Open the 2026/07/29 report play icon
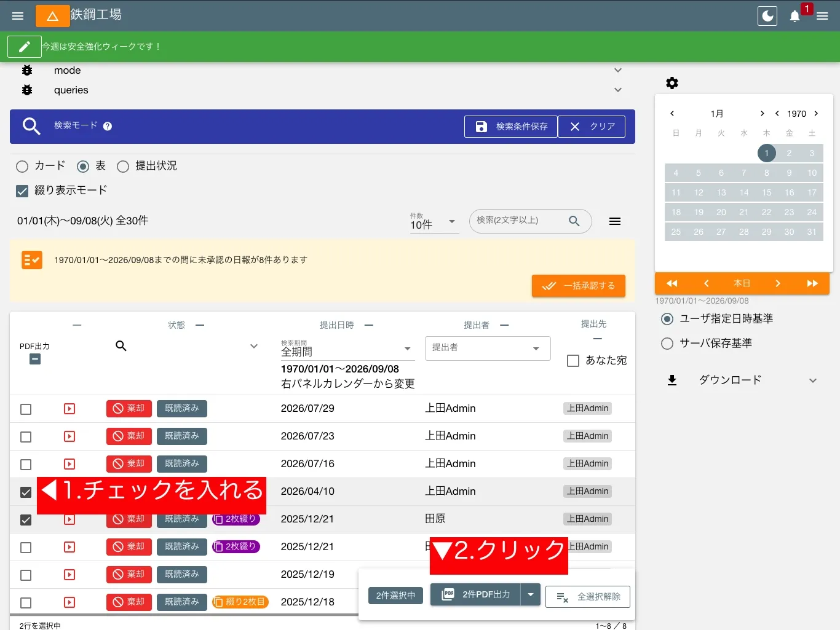 (69, 409)
